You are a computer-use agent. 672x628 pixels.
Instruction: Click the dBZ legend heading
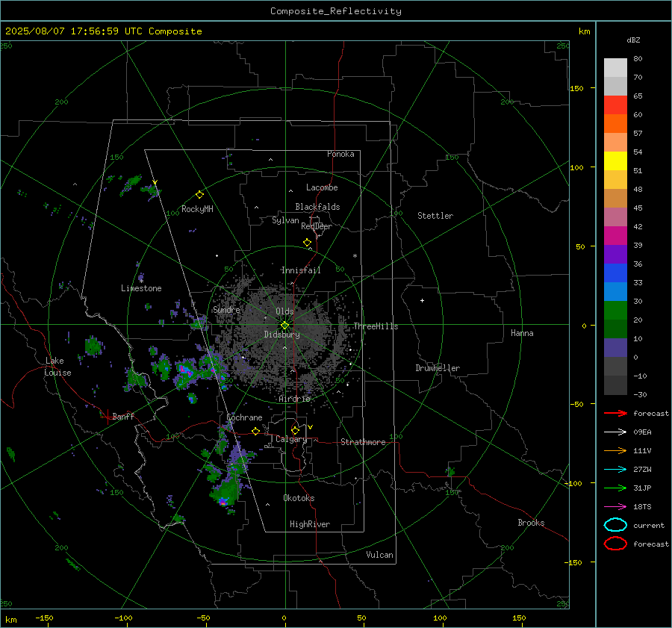click(633, 40)
